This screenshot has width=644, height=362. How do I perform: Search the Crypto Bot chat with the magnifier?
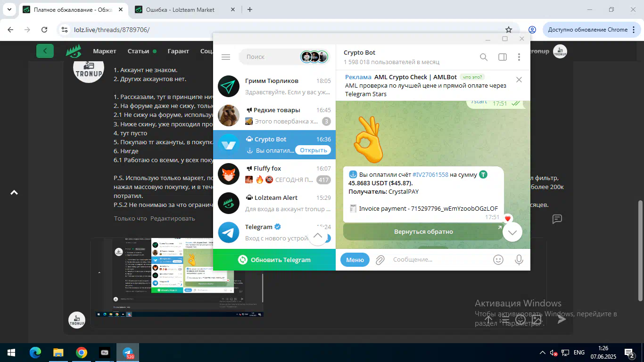(x=484, y=57)
